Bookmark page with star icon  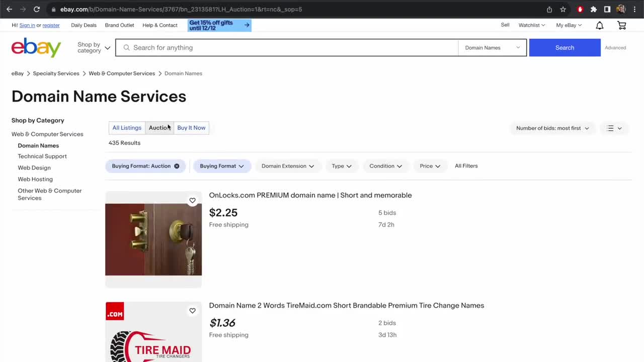pyautogui.click(x=563, y=9)
